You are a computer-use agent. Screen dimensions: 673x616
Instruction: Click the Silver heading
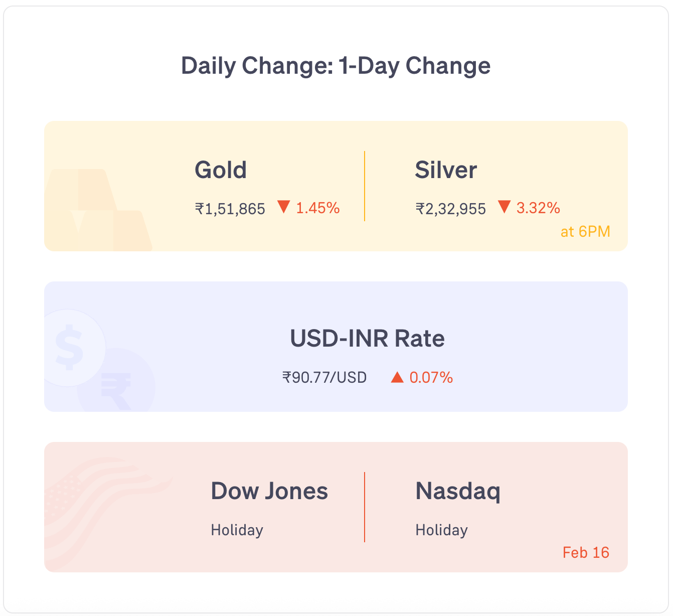[446, 170]
